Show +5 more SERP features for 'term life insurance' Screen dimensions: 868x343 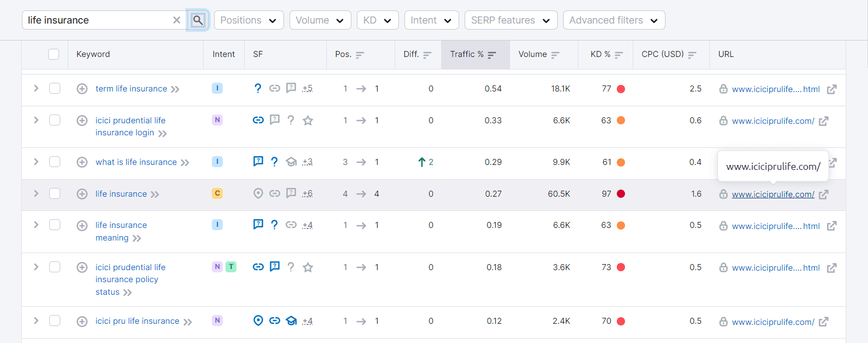[307, 88]
